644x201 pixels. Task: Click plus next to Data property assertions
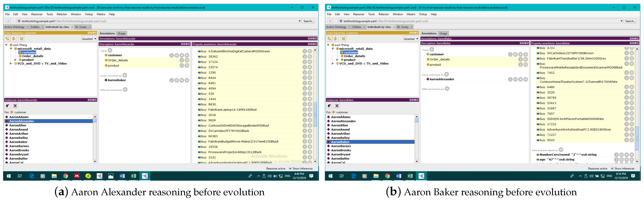(561, 150)
